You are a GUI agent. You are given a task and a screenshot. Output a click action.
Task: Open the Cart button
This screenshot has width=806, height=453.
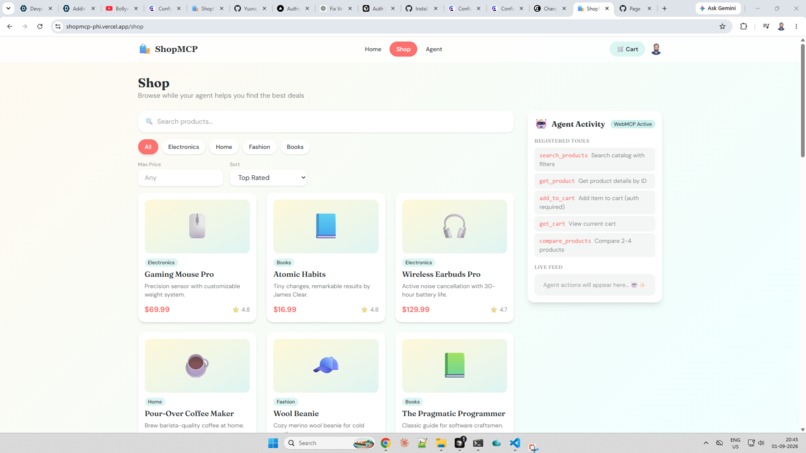(627, 49)
